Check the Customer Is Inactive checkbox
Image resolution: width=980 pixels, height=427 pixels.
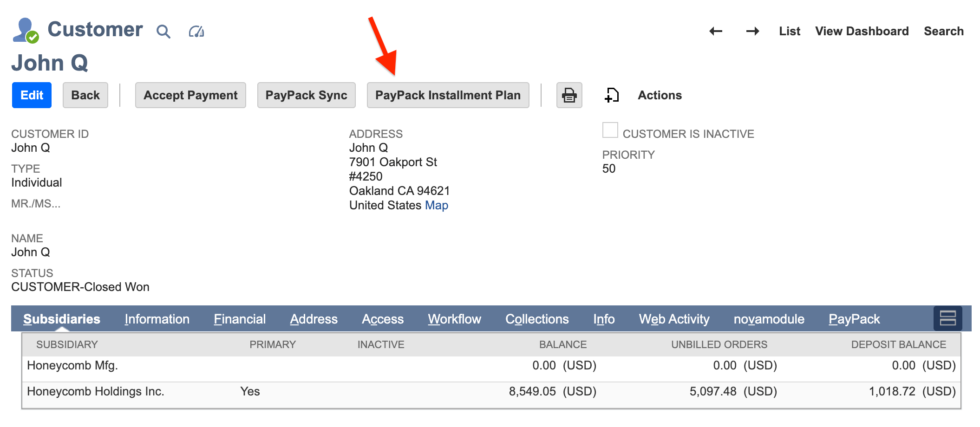(x=610, y=130)
